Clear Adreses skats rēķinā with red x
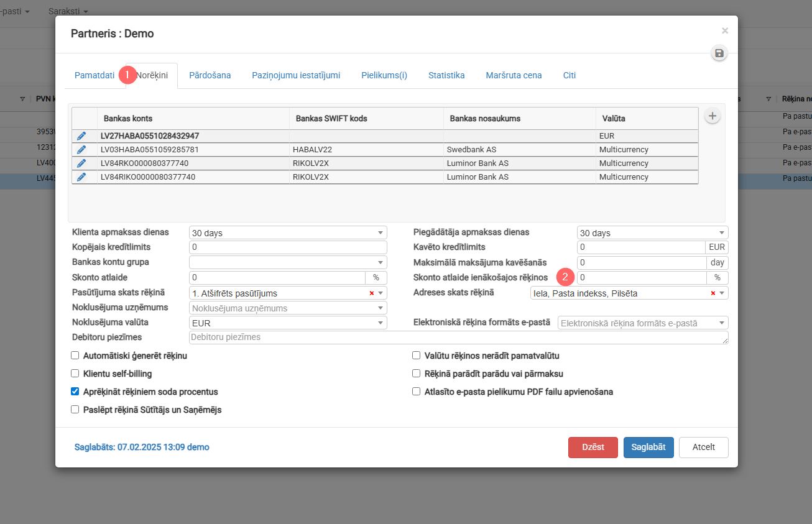The width and height of the screenshot is (812, 524). [x=713, y=293]
